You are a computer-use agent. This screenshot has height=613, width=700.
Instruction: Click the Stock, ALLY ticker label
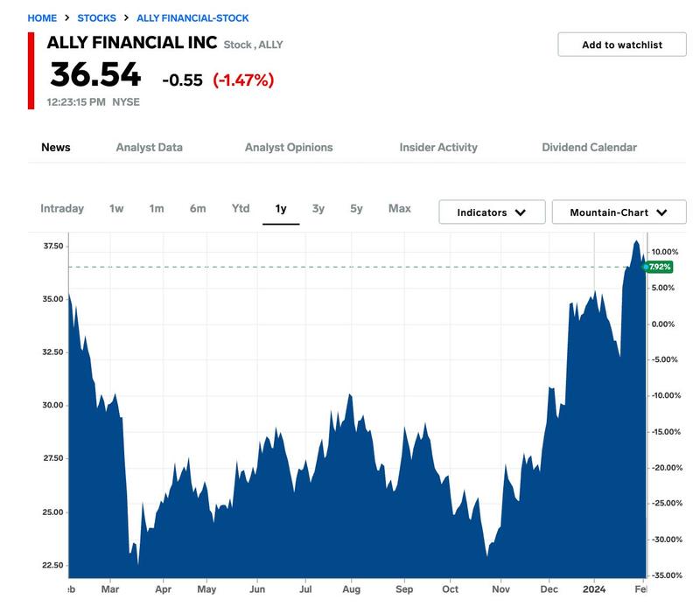click(x=253, y=45)
